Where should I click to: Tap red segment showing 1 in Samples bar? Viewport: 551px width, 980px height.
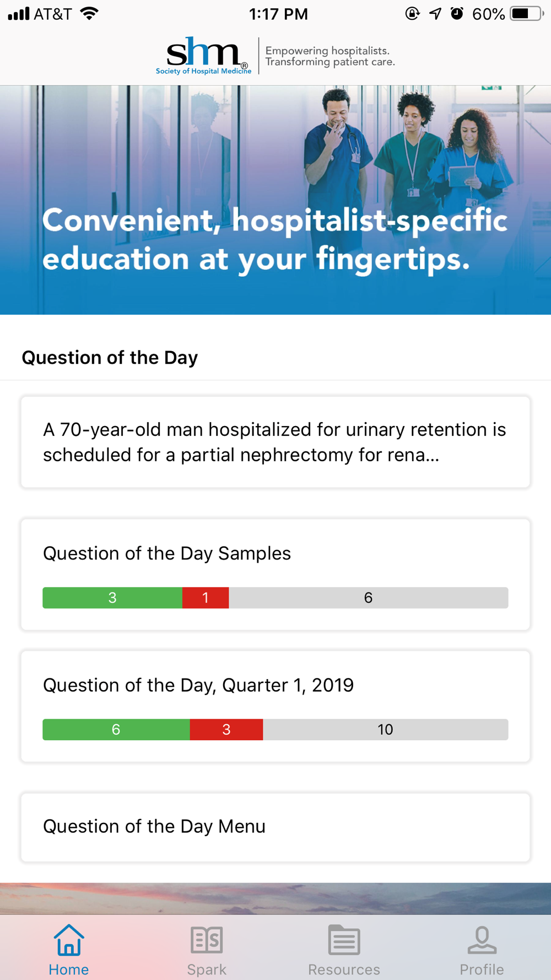[x=206, y=598]
